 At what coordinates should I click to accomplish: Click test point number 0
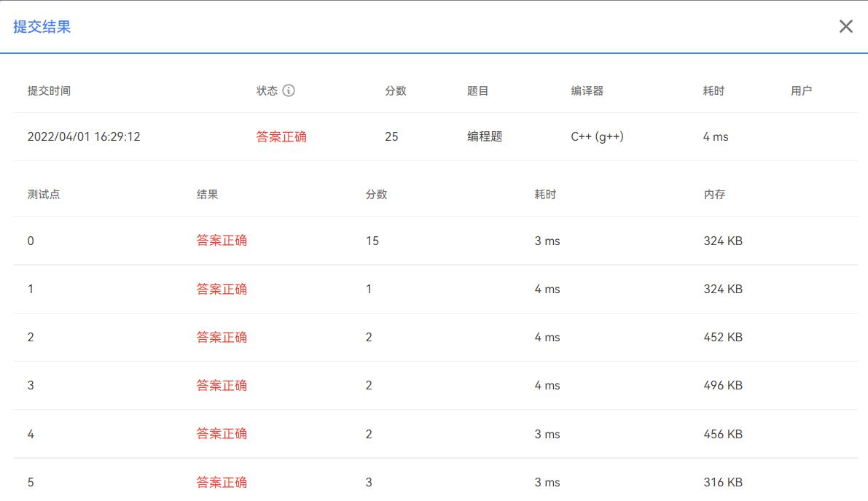(31, 241)
